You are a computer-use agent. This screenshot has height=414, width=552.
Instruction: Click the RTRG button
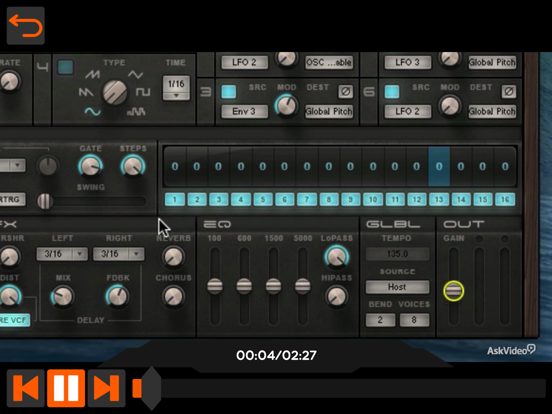click(12, 200)
